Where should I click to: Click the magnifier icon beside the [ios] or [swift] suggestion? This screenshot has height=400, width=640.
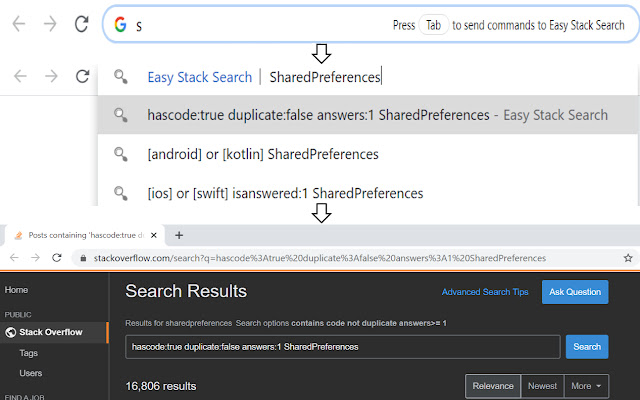pos(120,192)
